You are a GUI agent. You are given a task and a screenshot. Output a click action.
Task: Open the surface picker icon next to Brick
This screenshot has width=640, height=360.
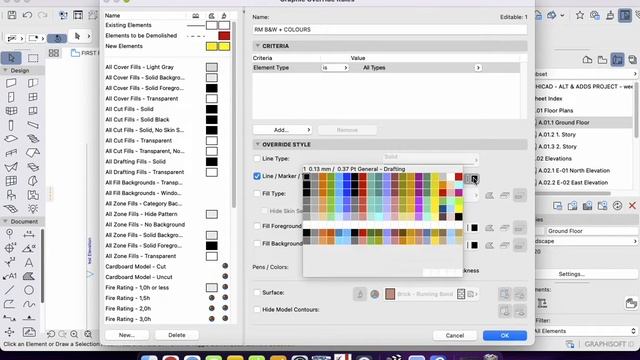click(472, 294)
